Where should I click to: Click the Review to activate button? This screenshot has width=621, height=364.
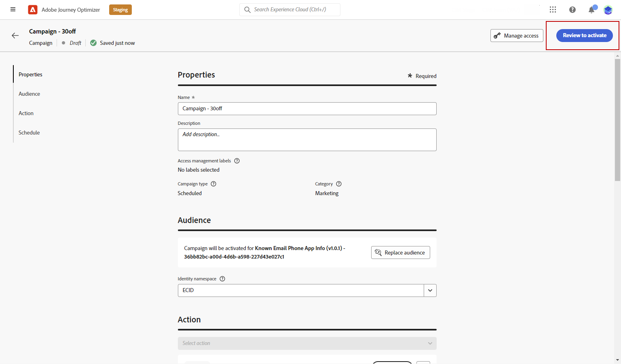coord(584,36)
